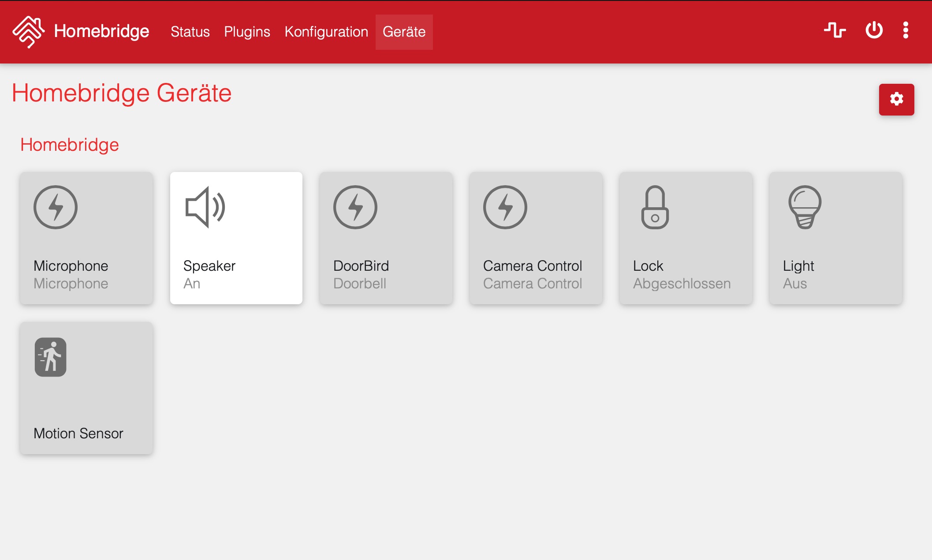Toggle the Light tile currently Aus

pos(836,238)
